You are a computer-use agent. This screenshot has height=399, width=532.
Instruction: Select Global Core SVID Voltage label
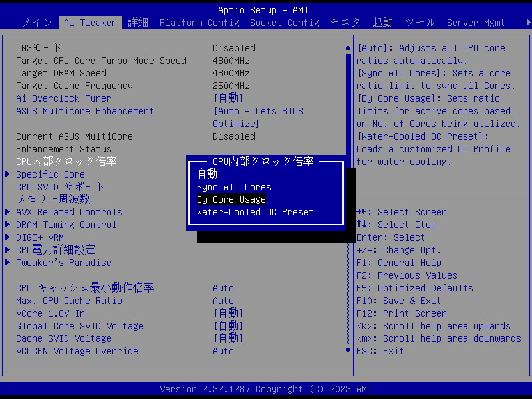tap(80, 326)
